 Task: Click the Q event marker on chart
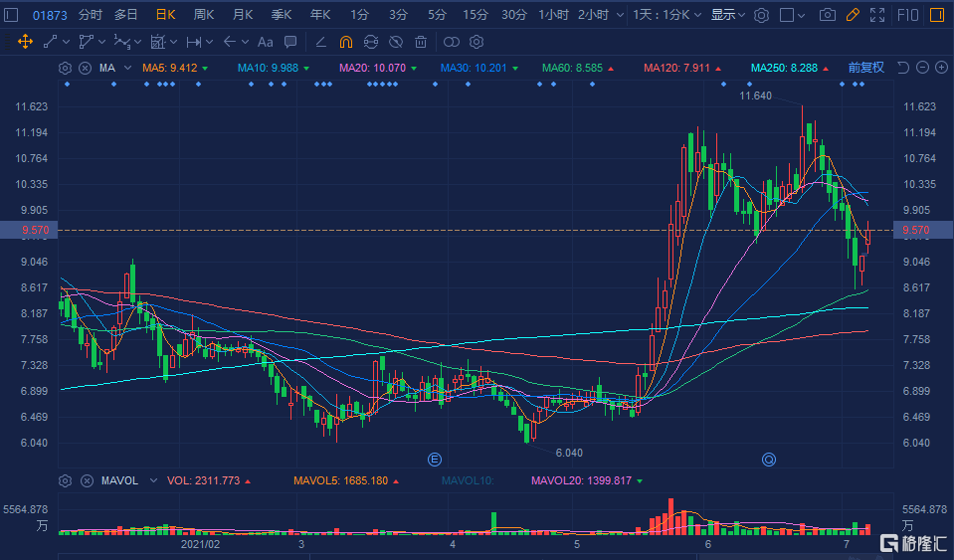[768, 460]
